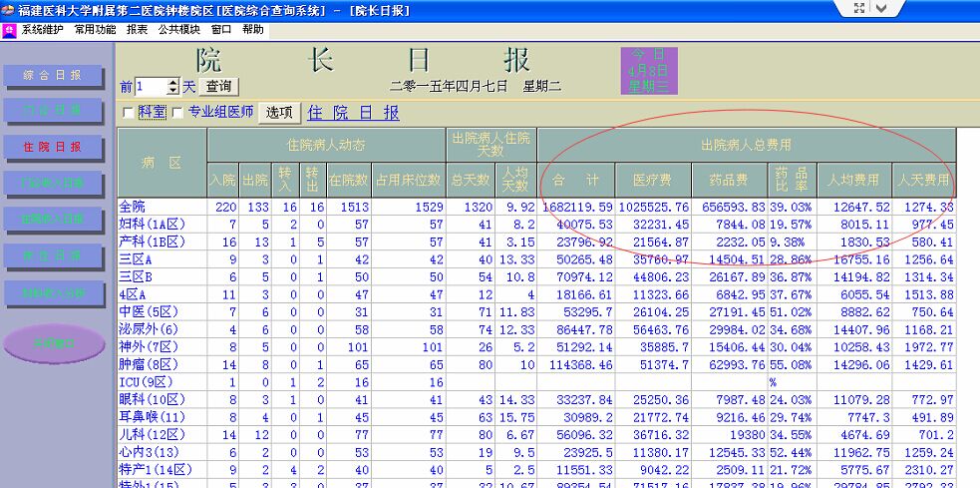Click the 在院数 column header
Image resolution: width=980 pixels, height=488 pixels.
point(349,181)
